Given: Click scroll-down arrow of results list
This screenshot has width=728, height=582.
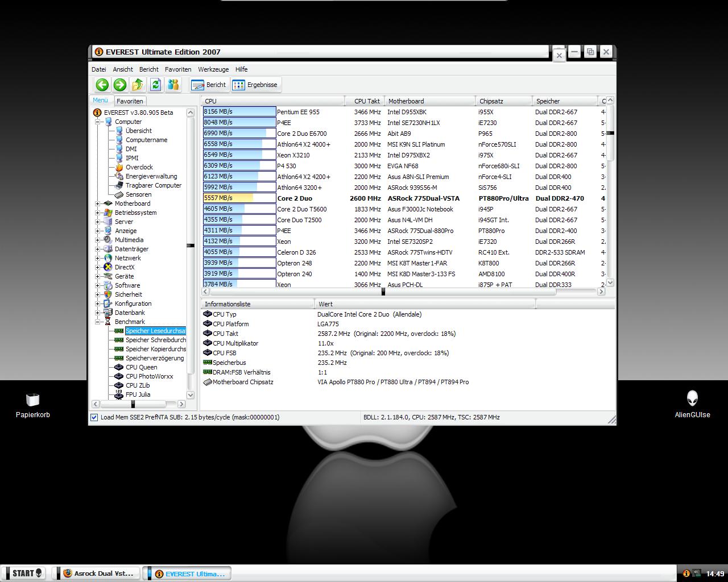Looking at the screenshot, I should 610,282.
